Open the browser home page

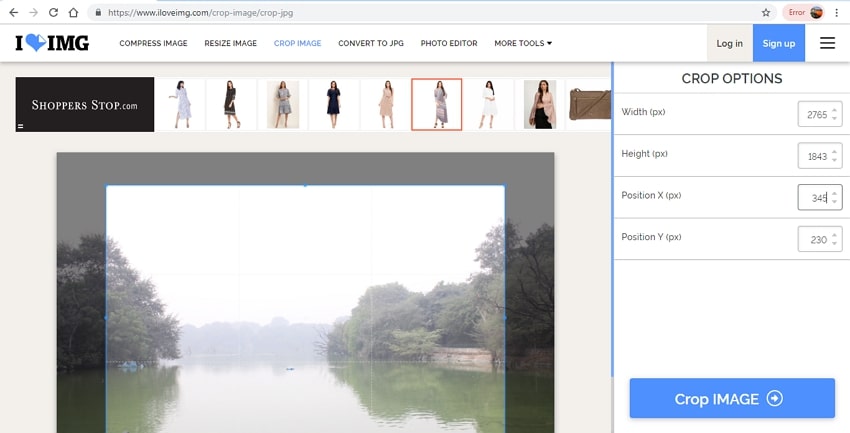(x=73, y=13)
